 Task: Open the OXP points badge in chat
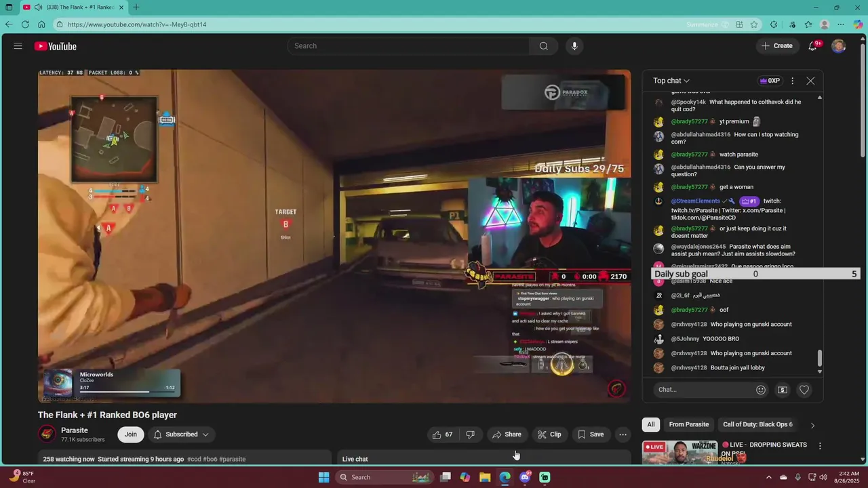coord(770,81)
